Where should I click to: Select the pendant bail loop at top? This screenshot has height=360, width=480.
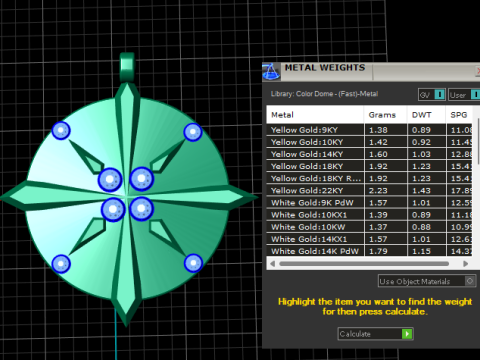click(127, 68)
